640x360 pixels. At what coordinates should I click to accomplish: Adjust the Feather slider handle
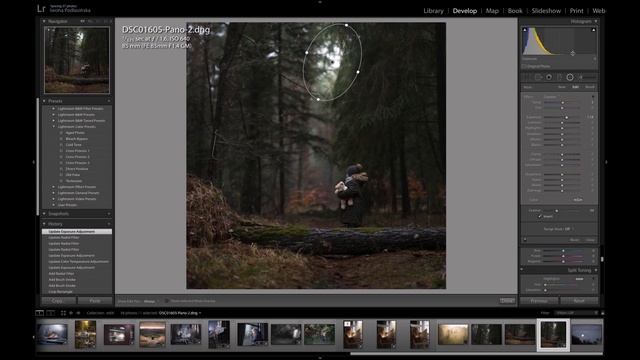(556, 211)
